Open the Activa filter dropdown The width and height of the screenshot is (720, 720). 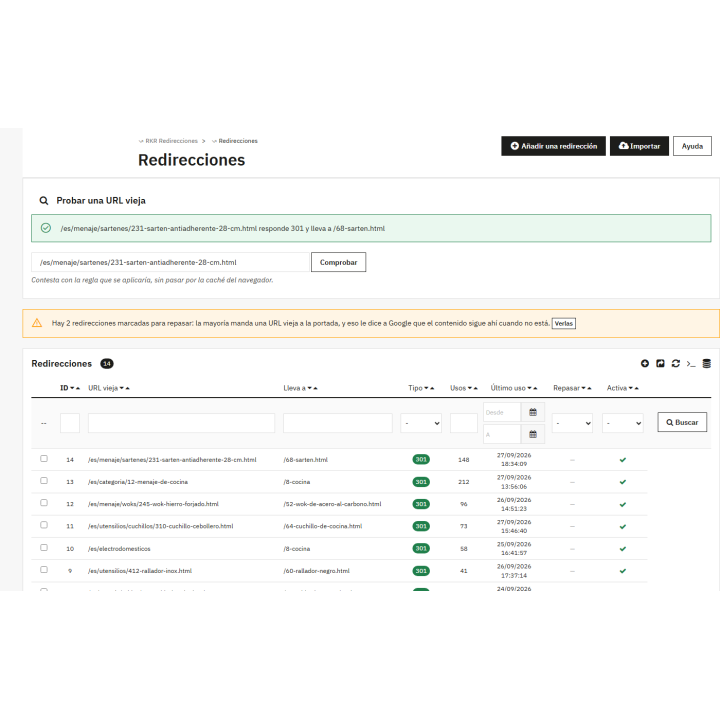pyautogui.click(x=623, y=423)
